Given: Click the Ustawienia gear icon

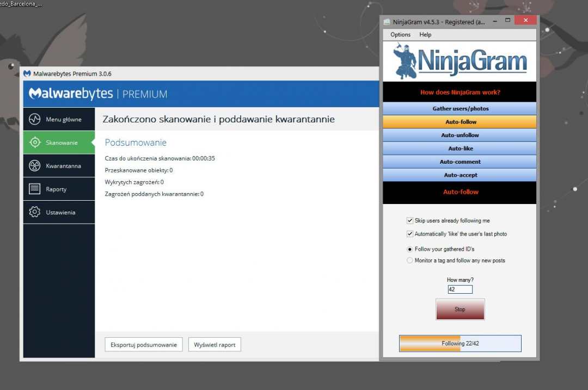Looking at the screenshot, I should [35, 212].
